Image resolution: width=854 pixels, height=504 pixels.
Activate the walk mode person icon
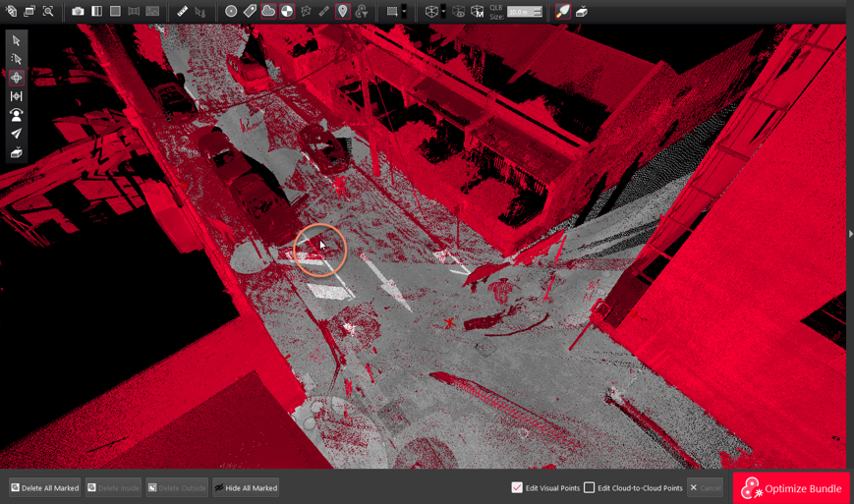(16, 115)
